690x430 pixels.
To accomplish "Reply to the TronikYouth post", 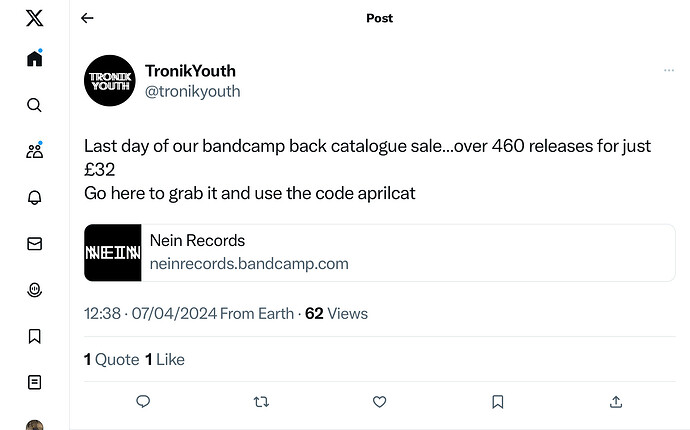I will click(143, 401).
